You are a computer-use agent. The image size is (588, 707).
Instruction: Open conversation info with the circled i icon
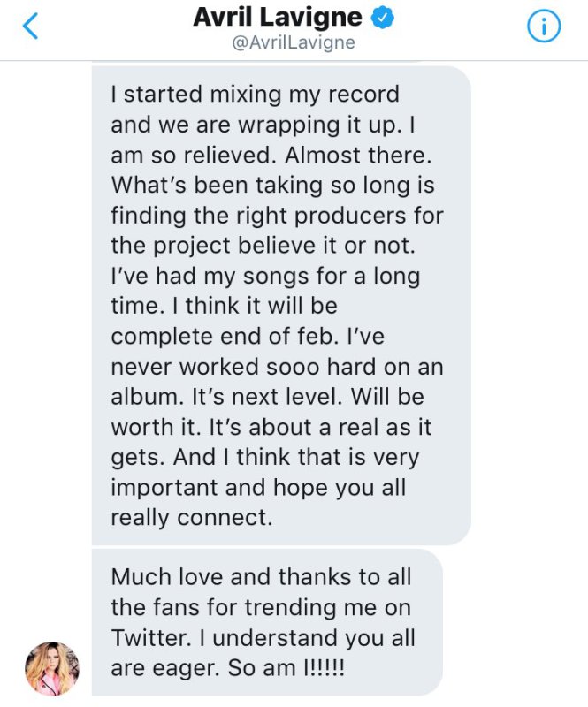coord(544,27)
